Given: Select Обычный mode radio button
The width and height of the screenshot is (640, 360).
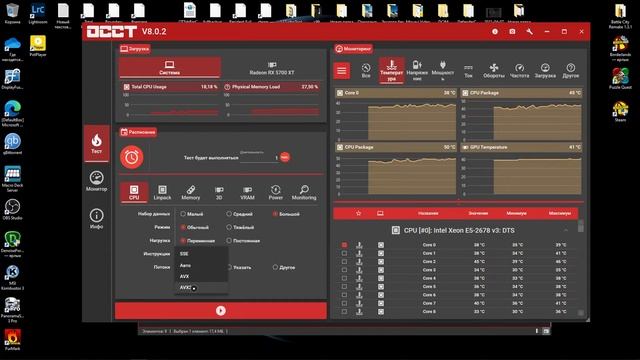Looking at the screenshot, I should click(x=183, y=227).
